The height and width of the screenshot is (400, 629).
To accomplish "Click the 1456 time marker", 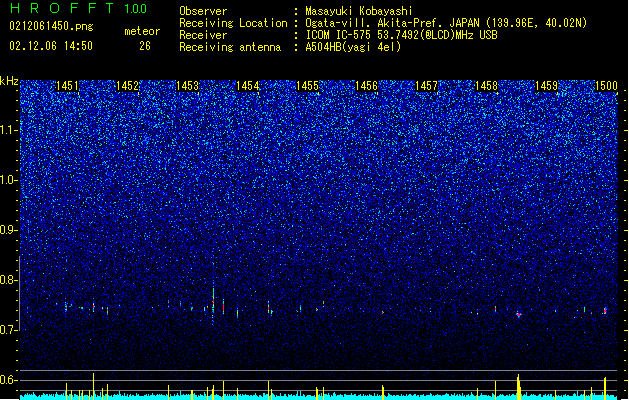I will [x=367, y=86].
